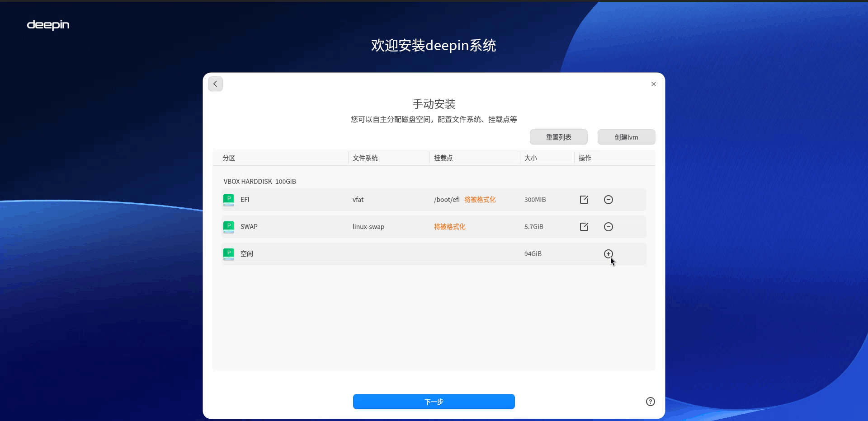Edit the SWAP partition

[x=584, y=227]
